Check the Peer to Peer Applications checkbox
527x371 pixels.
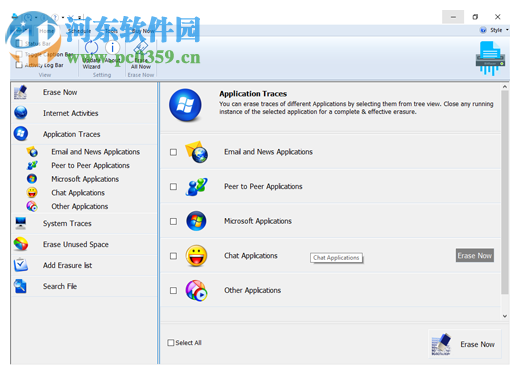click(173, 187)
